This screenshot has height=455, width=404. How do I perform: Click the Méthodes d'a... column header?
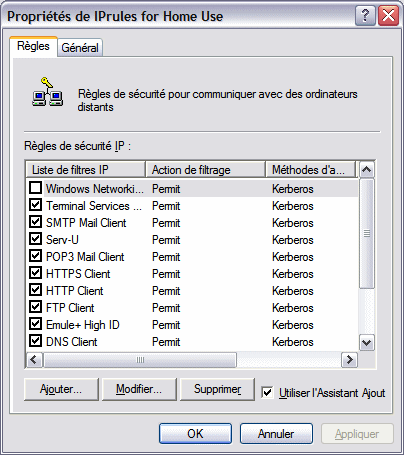coord(310,170)
